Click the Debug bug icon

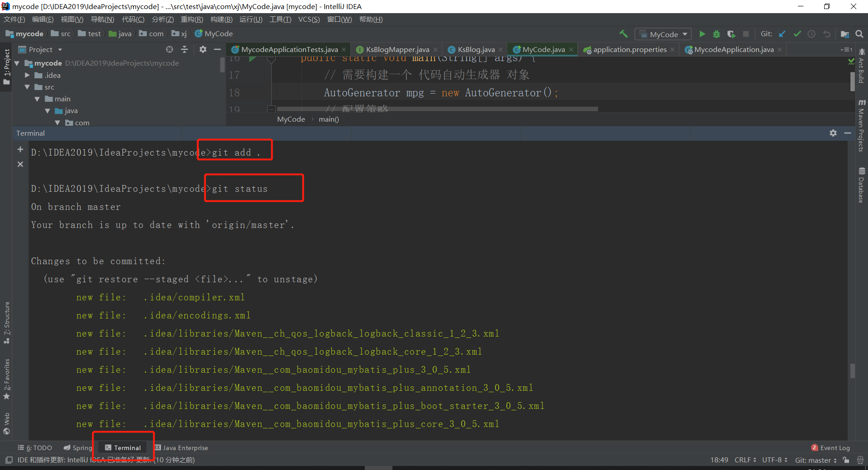pos(717,34)
